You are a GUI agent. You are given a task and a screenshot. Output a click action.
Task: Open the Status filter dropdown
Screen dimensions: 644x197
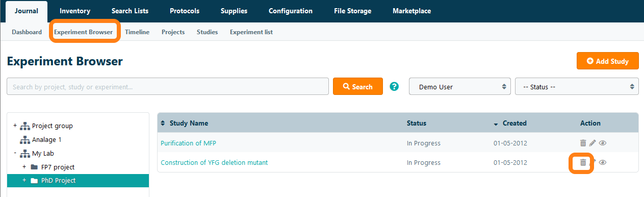click(x=577, y=87)
